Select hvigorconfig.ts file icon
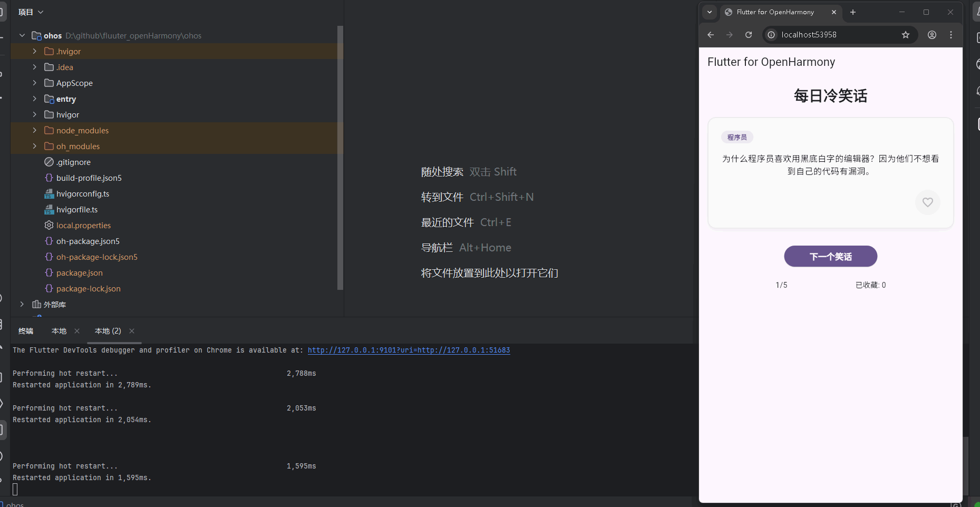 point(49,193)
